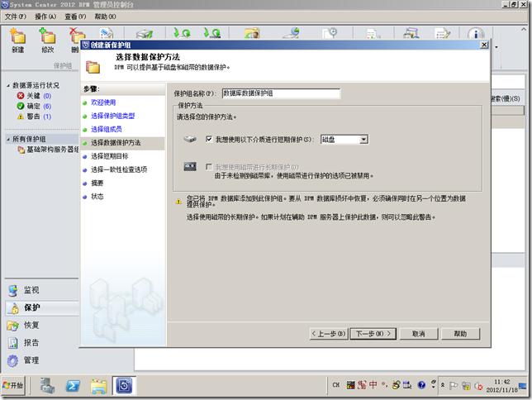
Task: Click the 帮助 button in the wizard
Action: [x=460, y=334]
